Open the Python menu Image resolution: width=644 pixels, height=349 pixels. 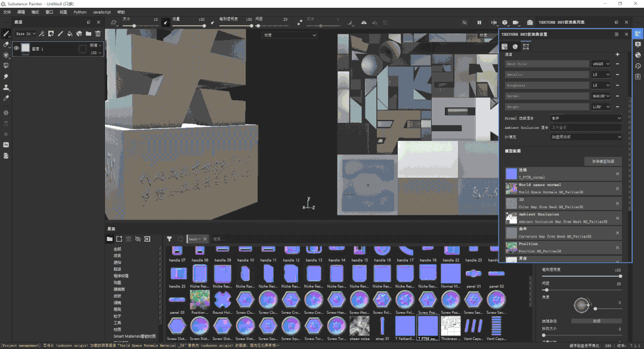point(80,12)
